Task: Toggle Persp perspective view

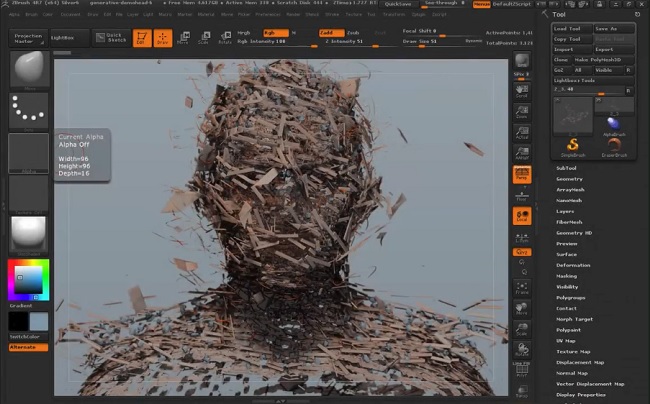Action: coord(521,174)
